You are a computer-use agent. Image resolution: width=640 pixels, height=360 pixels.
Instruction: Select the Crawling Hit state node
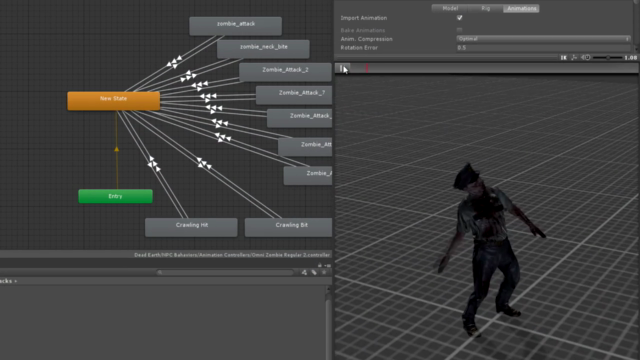(x=191, y=227)
